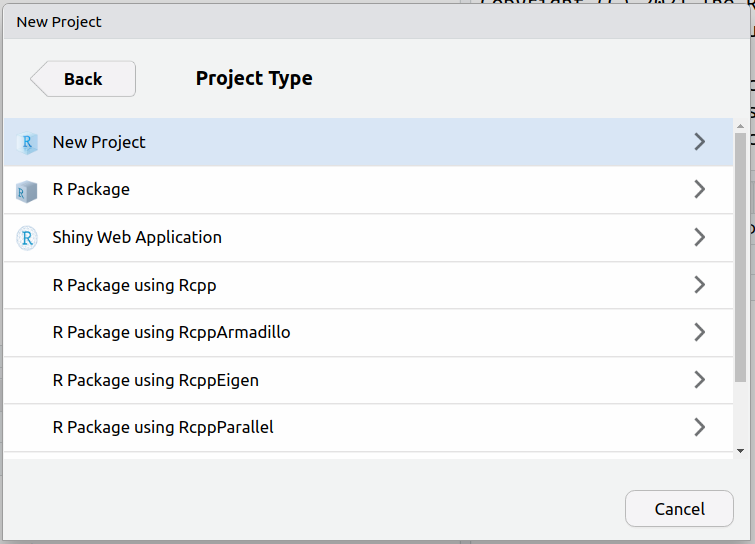Click the R Package box icon
Viewport: 755px width, 544px height.
(27, 191)
